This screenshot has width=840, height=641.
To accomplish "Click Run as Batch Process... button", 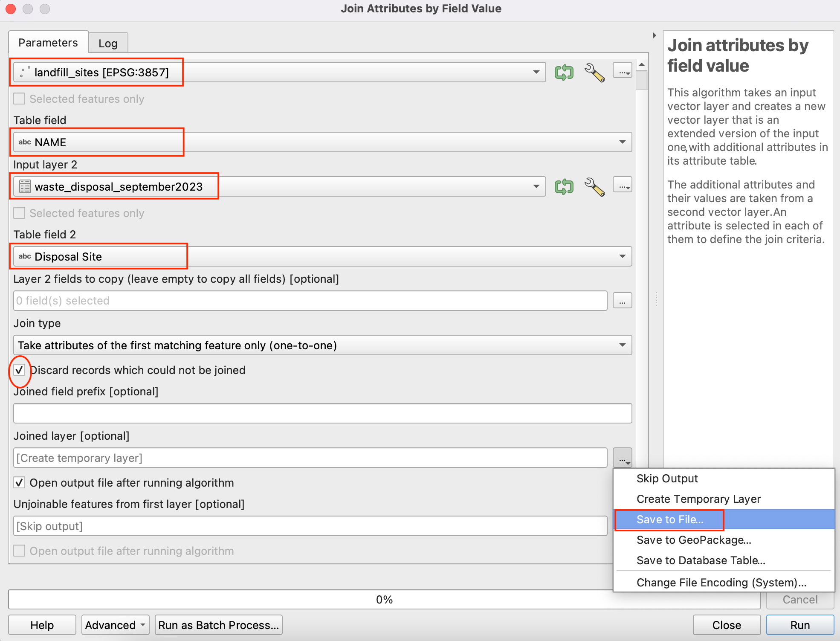I will pyautogui.click(x=218, y=625).
